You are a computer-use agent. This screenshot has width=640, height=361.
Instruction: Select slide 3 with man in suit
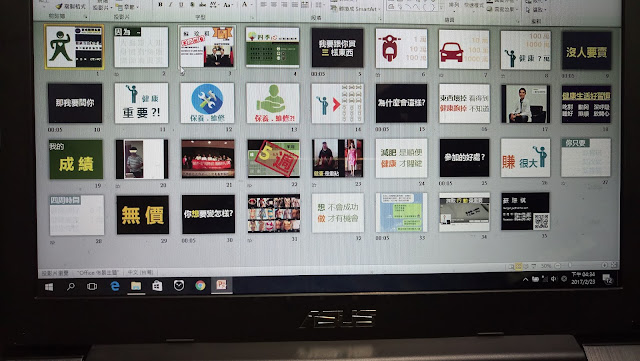tap(207, 47)
